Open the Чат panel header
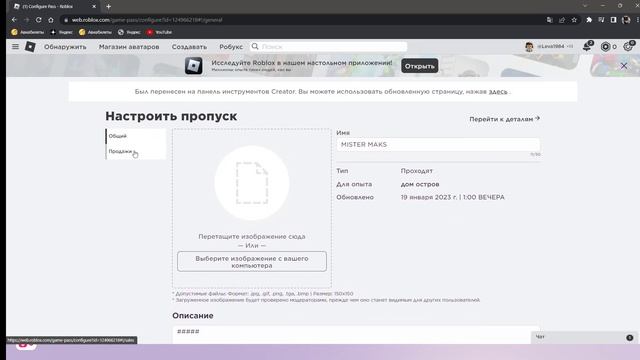 [x=584, y=337]
